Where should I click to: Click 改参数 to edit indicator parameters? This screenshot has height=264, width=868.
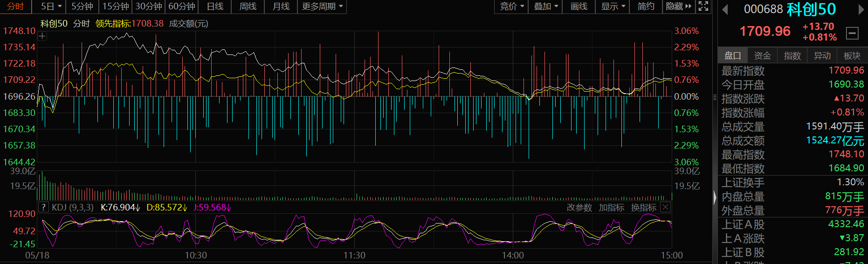[x=579, y=208]
